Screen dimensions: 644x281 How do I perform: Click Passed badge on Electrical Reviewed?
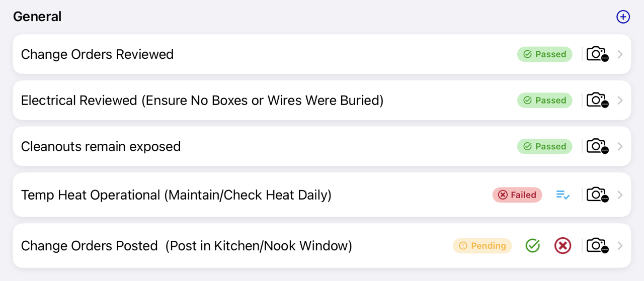(544, 100)
